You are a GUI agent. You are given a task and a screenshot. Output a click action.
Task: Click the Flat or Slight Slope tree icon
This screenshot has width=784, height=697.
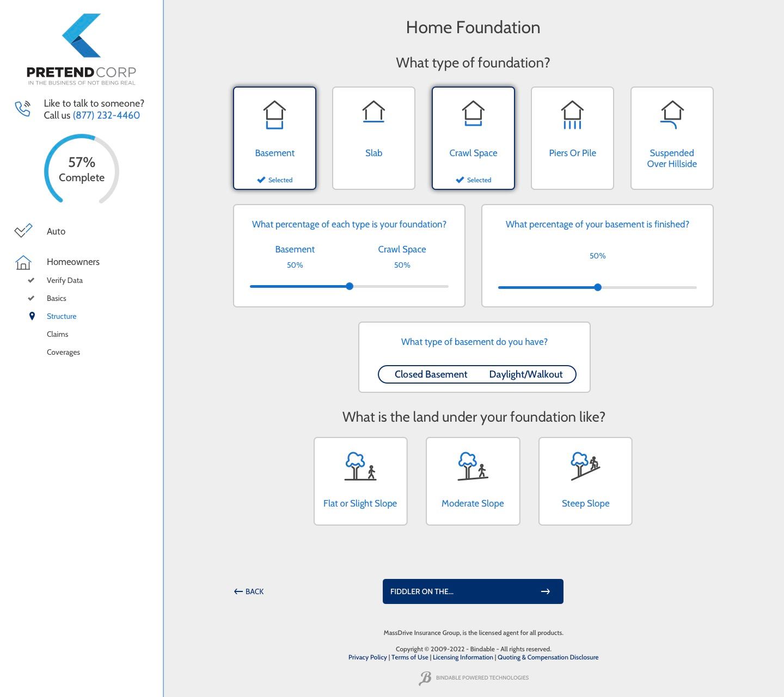[x=360, y=466]
